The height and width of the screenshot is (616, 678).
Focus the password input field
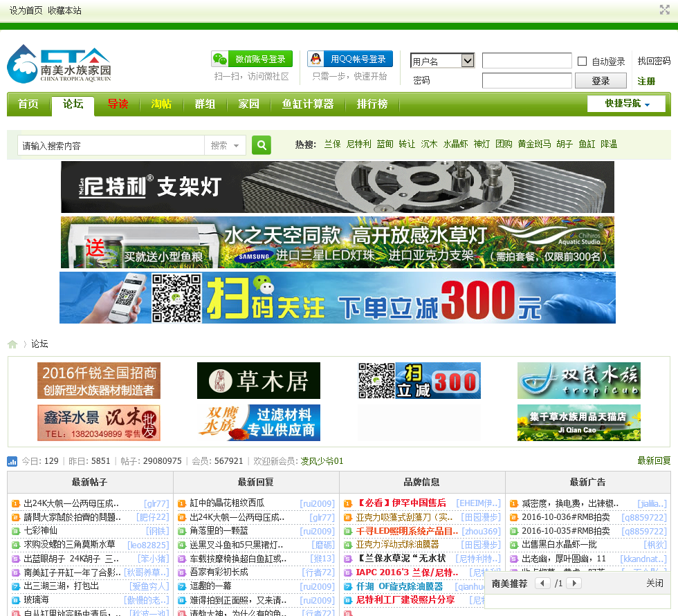point(527,80)
